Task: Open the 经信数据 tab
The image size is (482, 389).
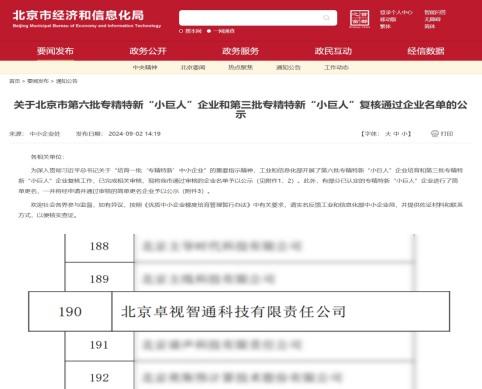Action: tap(426, 51)
